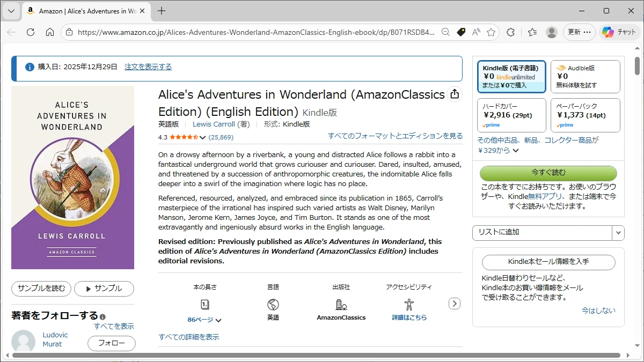
Task: Select the Kindle版 (電子書籍) format option
Action: pyautogui.click(x=511, y=77)
